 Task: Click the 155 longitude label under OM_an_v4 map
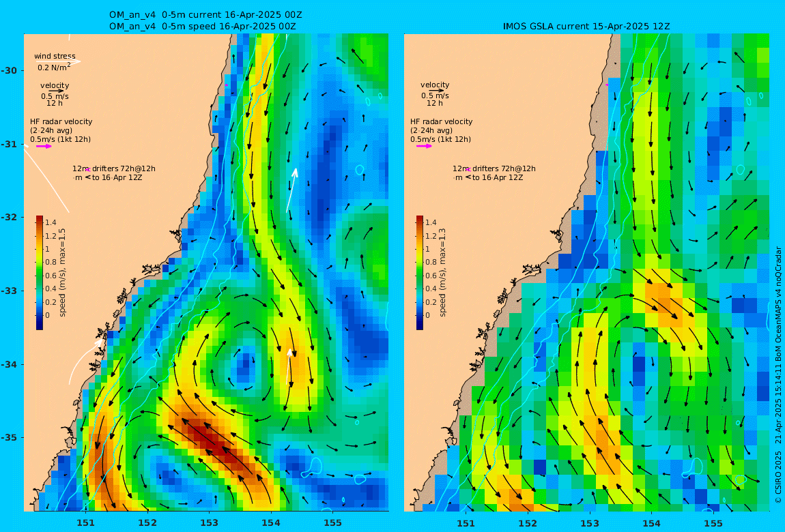pyautogui.click(x=332, y=523)
